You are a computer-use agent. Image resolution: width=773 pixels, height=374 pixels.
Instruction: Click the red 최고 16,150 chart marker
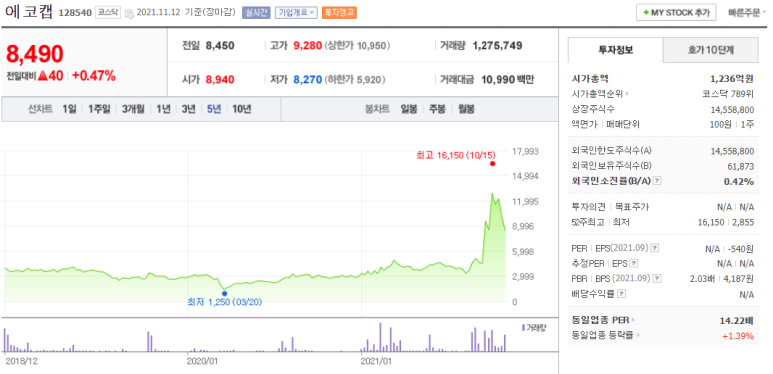[492, 164]
